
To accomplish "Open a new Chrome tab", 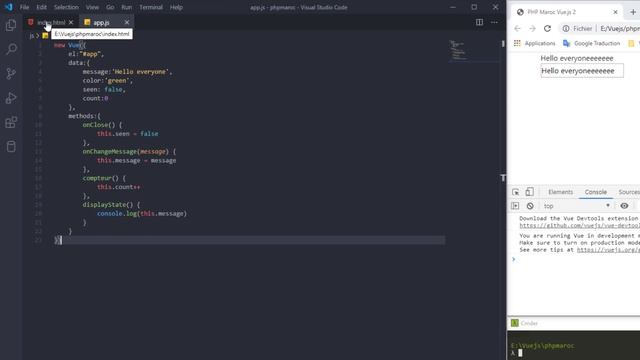I will click(633, 12).
